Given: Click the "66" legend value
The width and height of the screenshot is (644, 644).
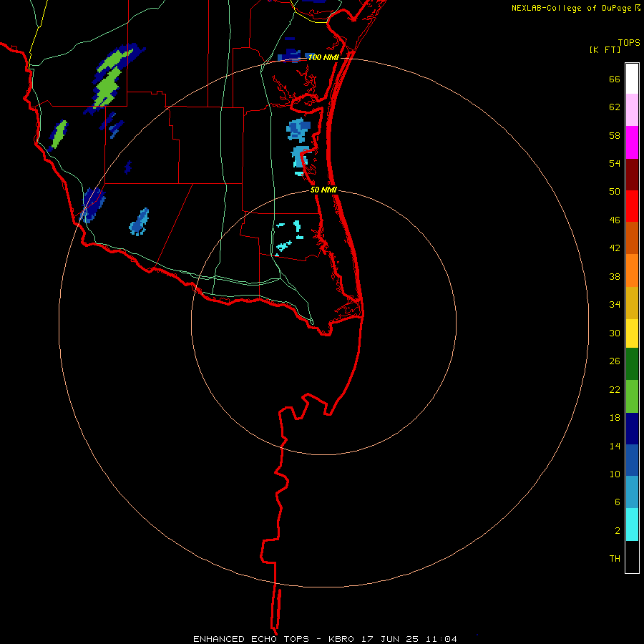Looking at the screenshot, I should tap(615, 79).
